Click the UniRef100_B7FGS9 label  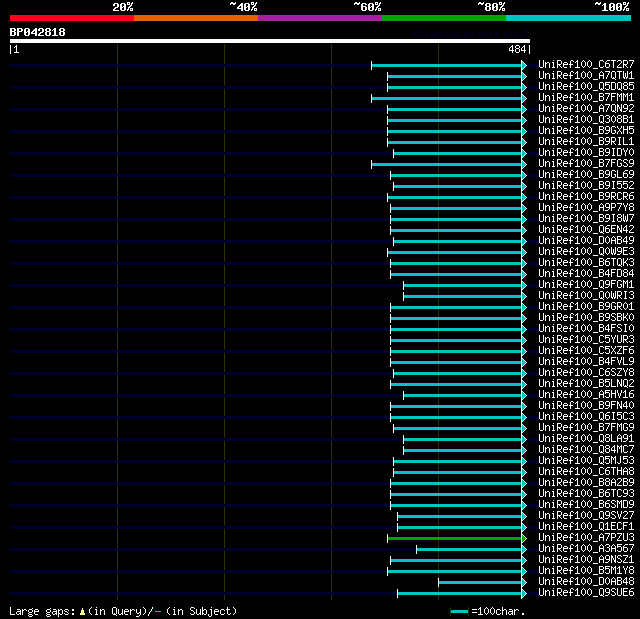pos(586,164)
